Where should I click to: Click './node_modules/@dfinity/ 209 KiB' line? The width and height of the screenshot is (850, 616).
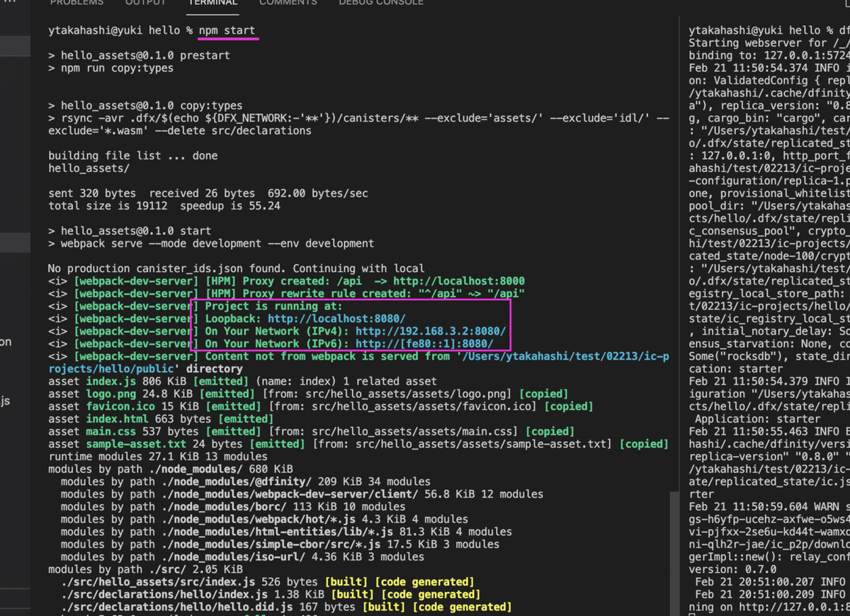click(x=246, y=481)
